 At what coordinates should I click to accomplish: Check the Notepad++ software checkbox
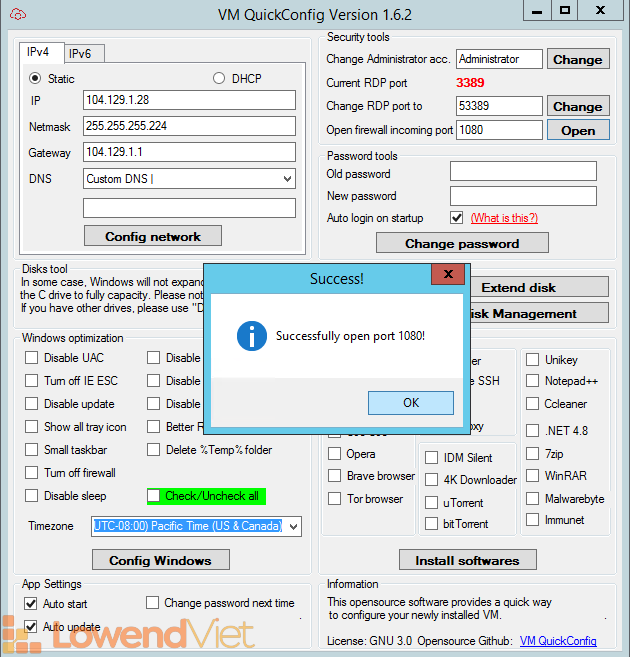click(x=533, y=381)
